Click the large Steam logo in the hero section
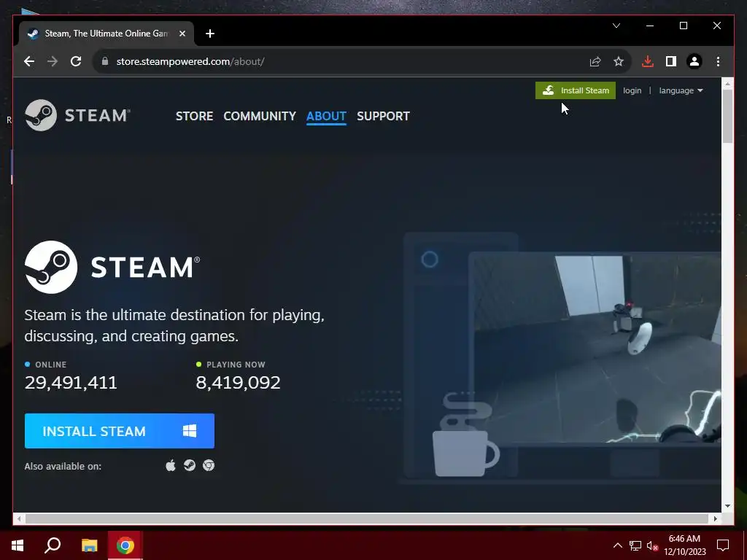 [112, 267]
